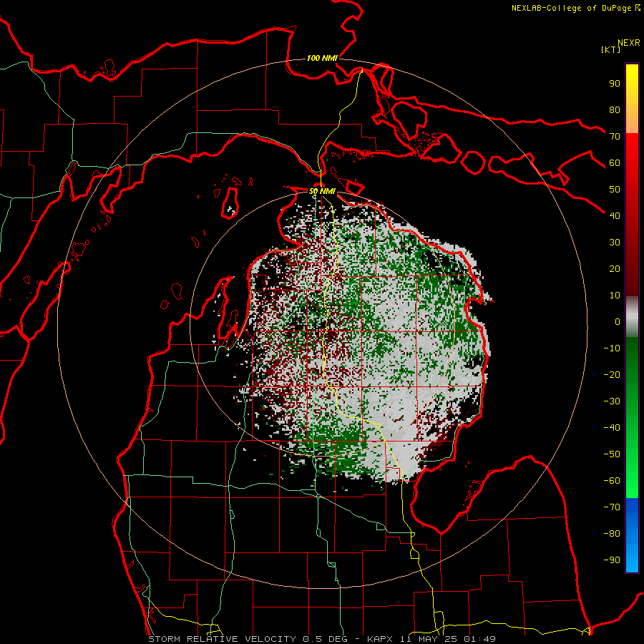Screen dimensions: 644x644
Task: Select the positive 70 scale value
Action: 615,137
